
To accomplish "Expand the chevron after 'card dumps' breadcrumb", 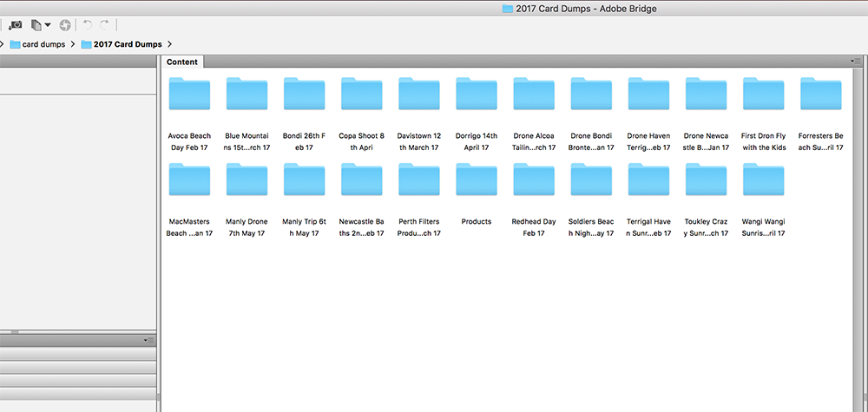I will (73, 44).
